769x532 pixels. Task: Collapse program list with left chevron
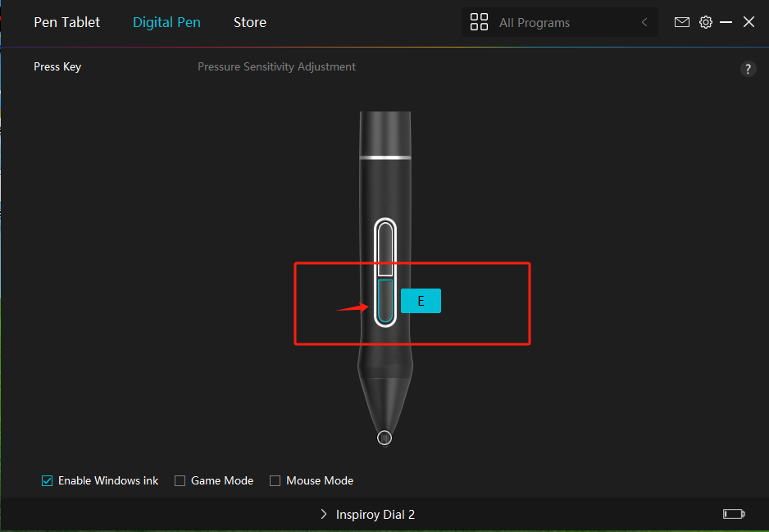tap(644, 23)
